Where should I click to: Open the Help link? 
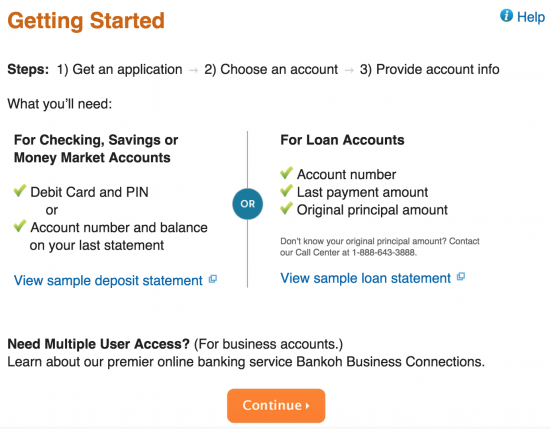click(x=531, y=17)
